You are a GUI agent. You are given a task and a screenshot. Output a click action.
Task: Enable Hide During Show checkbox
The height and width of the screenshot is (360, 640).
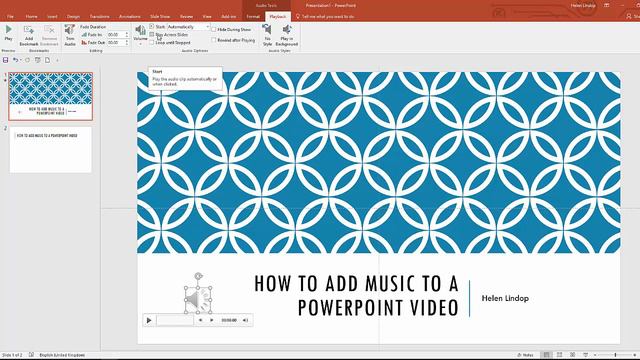[x=213, y=29]
